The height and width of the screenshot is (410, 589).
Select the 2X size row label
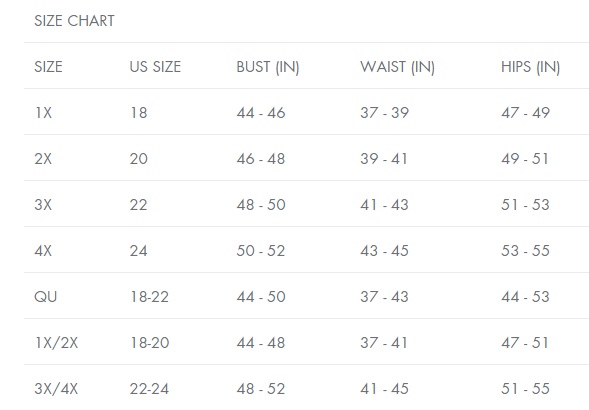(x=43, y=159)
